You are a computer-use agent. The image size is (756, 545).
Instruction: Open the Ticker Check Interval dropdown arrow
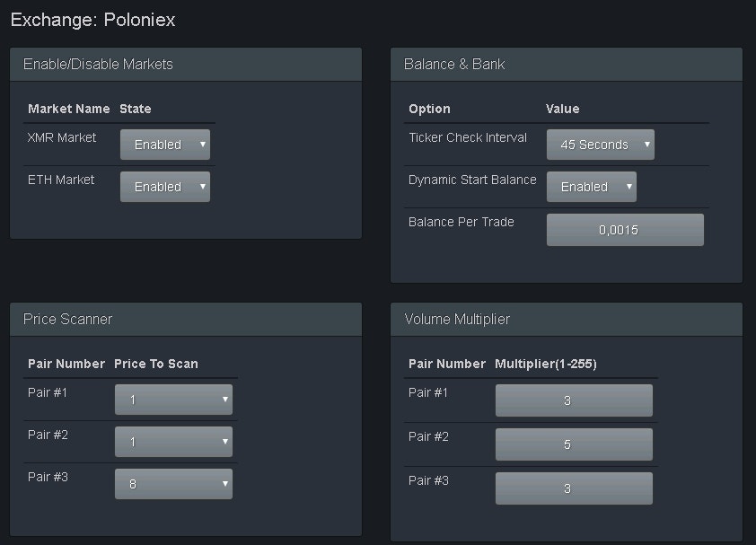coord(645,144)
